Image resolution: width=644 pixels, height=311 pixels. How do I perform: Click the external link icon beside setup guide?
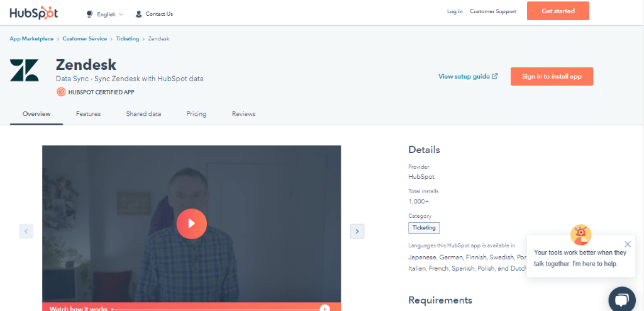495,76
